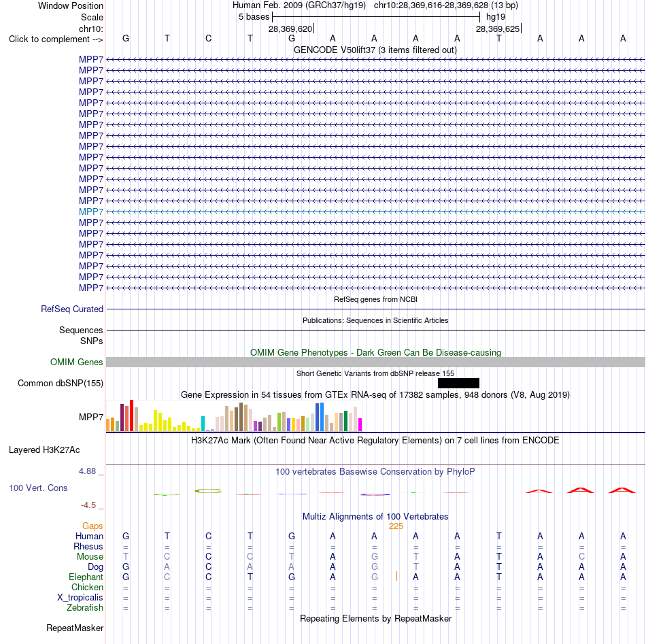Click the 'RefSeq Curated' track label

72,309
